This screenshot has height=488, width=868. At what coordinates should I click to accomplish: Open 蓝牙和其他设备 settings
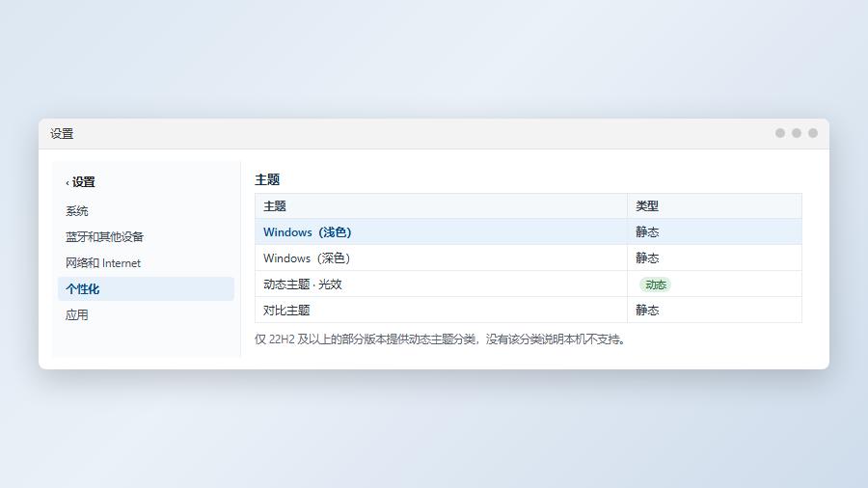click(146, 237)
